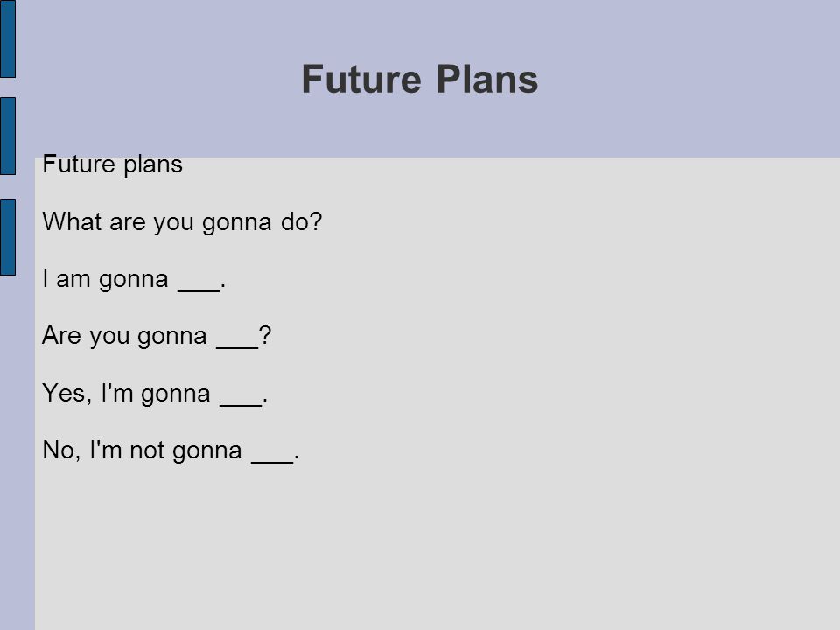Image resolution: width=840 pixels, height=630 pixels.
Task: Select the lowest blue rectangle on left edge
Action: point(8,237)
